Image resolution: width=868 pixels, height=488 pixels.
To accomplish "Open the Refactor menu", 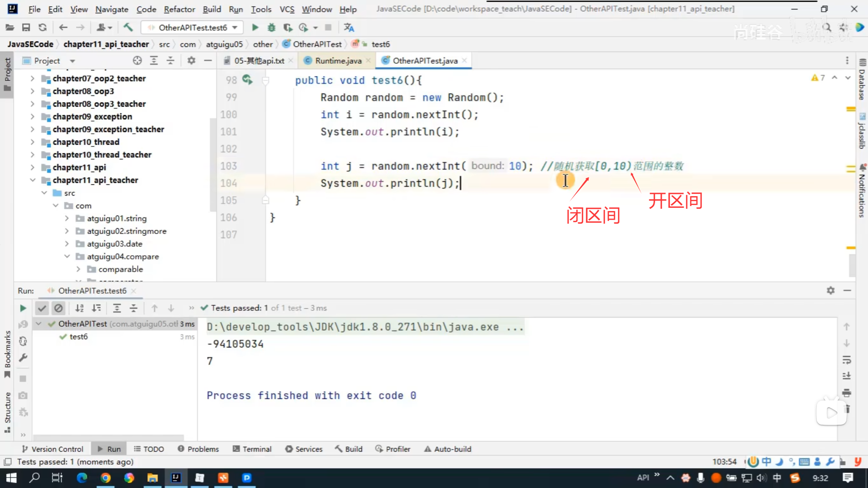I will [x=179, y=9].
